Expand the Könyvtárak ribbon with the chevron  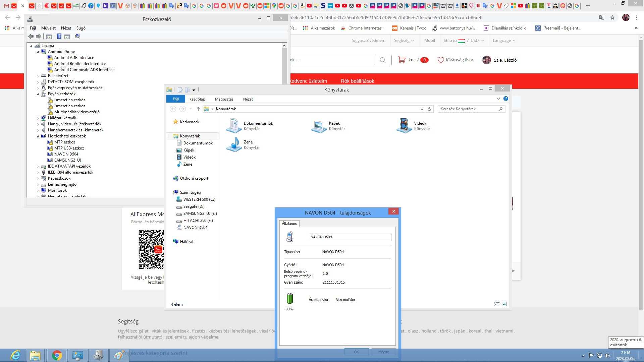pos(498,99)
